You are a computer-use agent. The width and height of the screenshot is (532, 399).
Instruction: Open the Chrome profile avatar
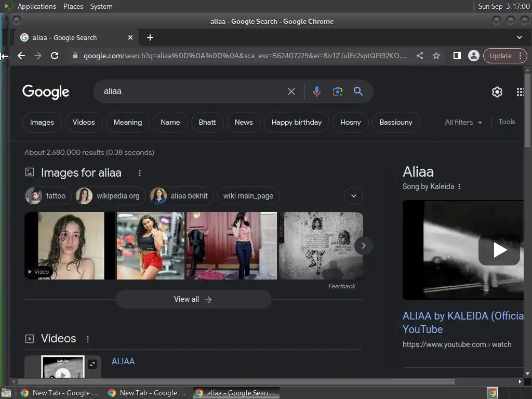[474, 56]
